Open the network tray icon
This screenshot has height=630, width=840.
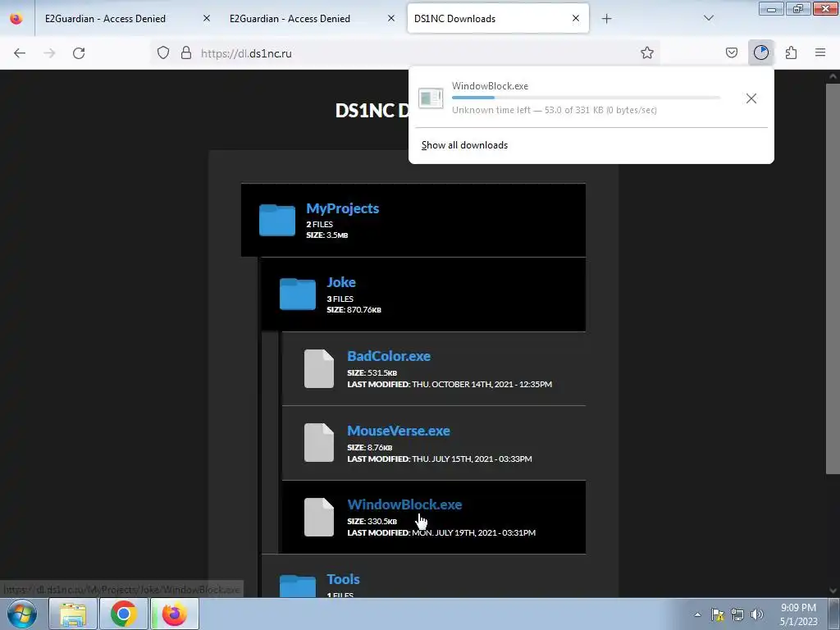[737, 614]
